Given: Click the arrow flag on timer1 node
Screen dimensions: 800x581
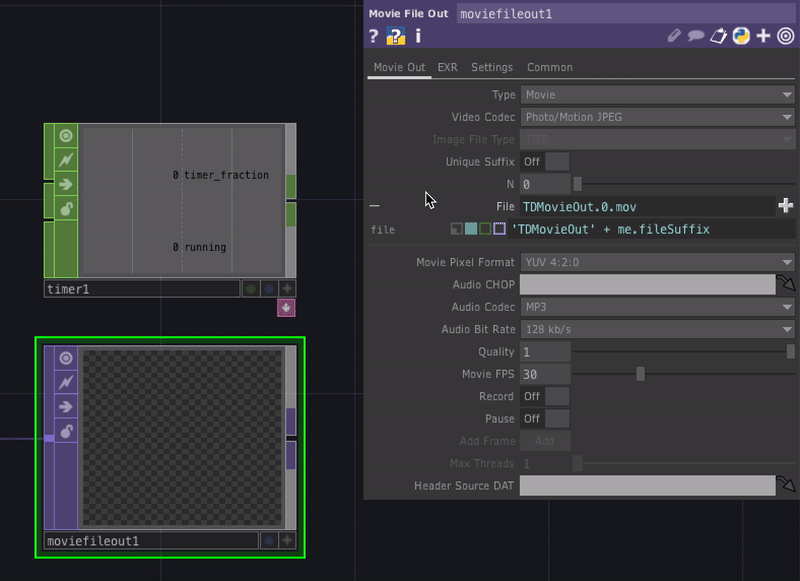Looking at the screenshot, I should pyautogui.click(x=66, y=184).
